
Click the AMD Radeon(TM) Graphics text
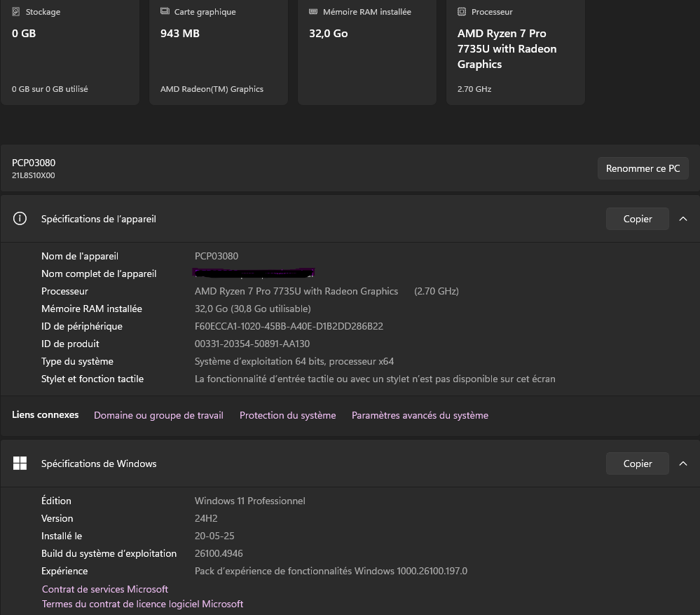[212, 89]
